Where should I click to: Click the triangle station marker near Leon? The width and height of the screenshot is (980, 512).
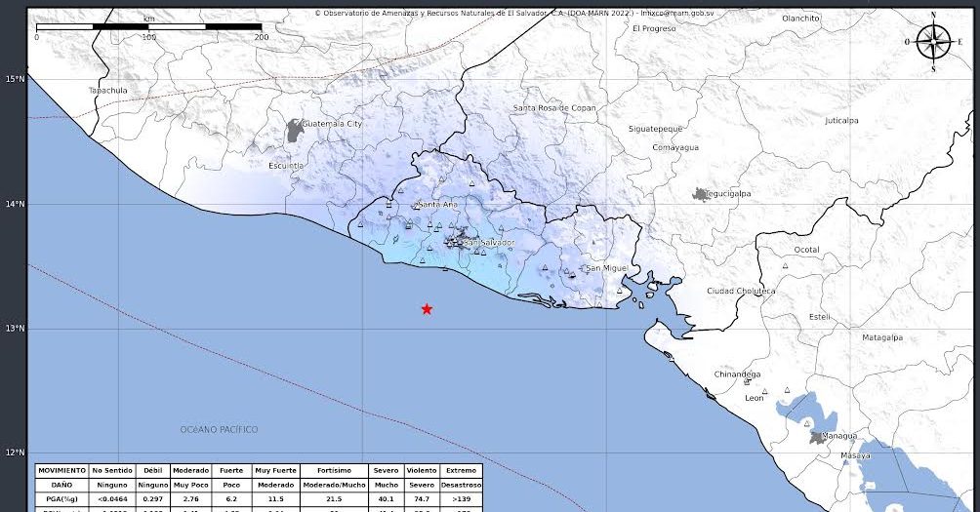(765, 392)
